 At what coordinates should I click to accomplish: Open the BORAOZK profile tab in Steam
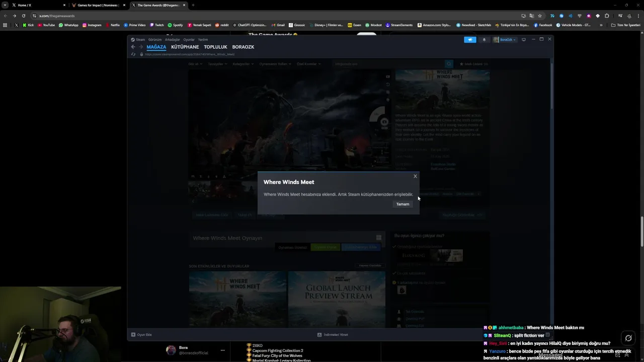[x=243, y=47]
